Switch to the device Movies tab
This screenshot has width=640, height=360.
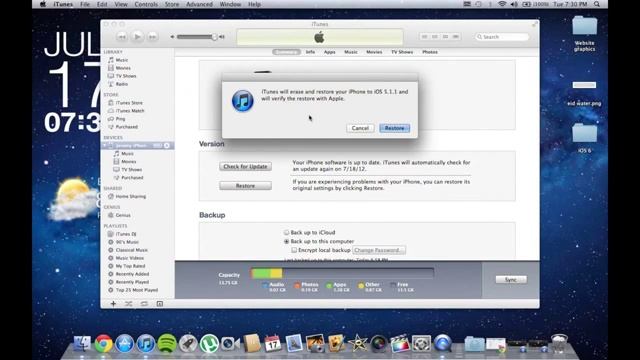point(374,52)
